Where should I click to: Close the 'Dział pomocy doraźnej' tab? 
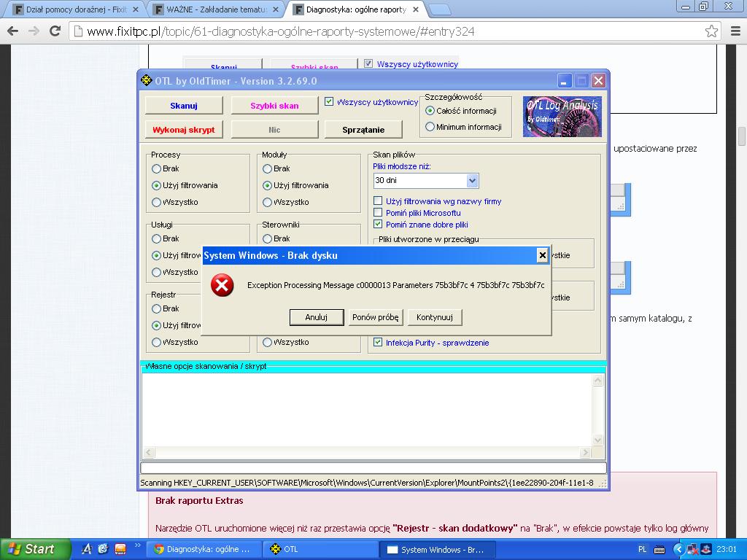pos(135,9)
